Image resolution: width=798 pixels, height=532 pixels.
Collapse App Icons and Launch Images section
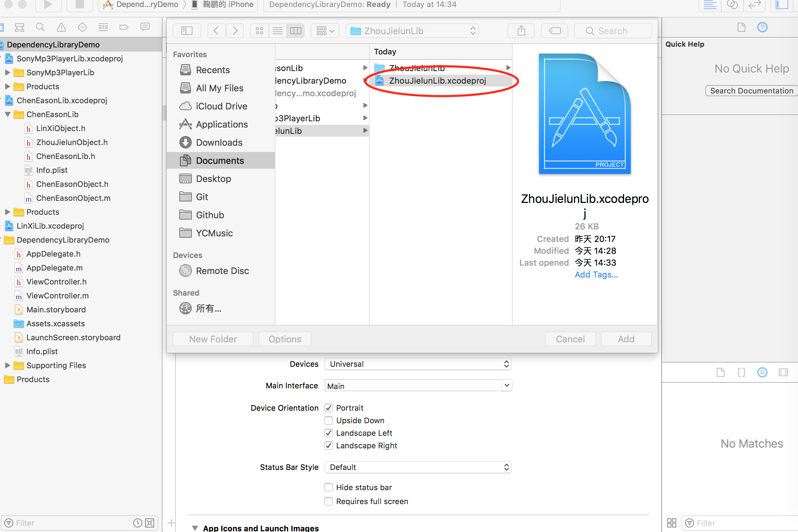[195, 528]
